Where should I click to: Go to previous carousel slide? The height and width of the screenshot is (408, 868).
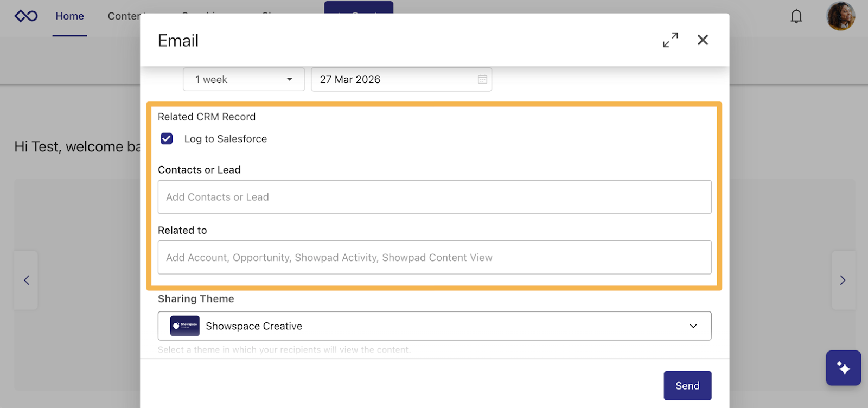26,280
